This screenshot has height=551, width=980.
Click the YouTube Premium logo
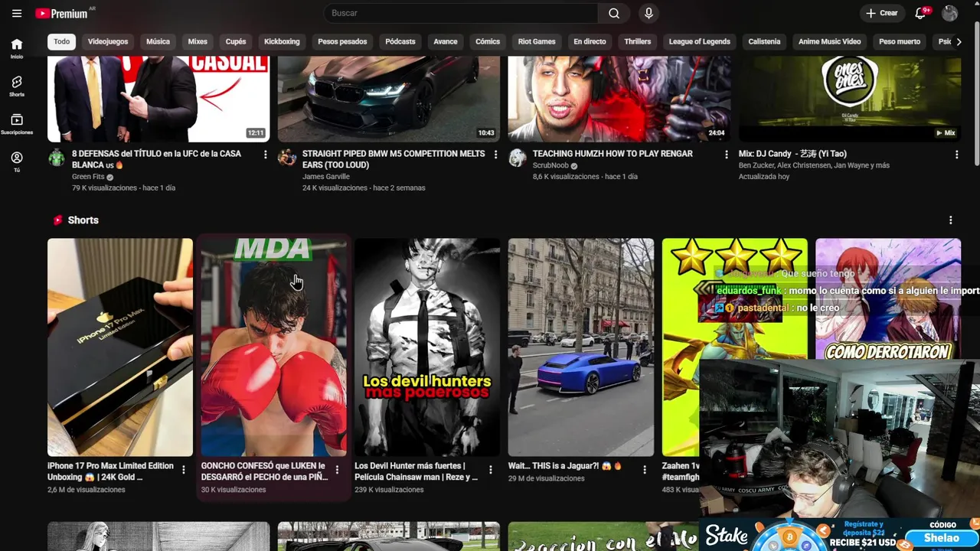tap(62, 13)
